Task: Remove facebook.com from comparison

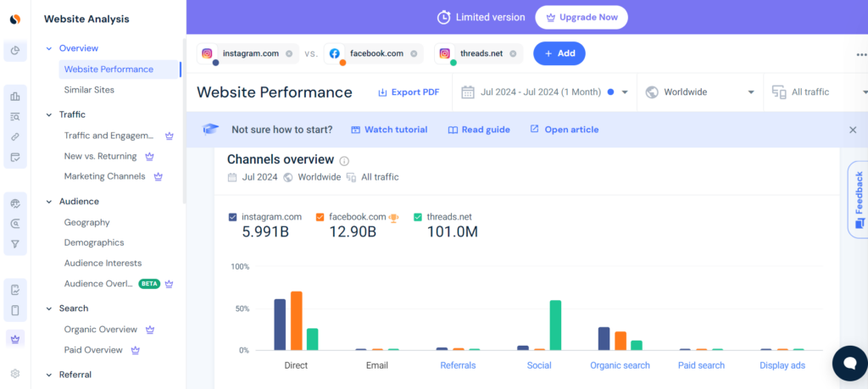Action: pos(413,53)
